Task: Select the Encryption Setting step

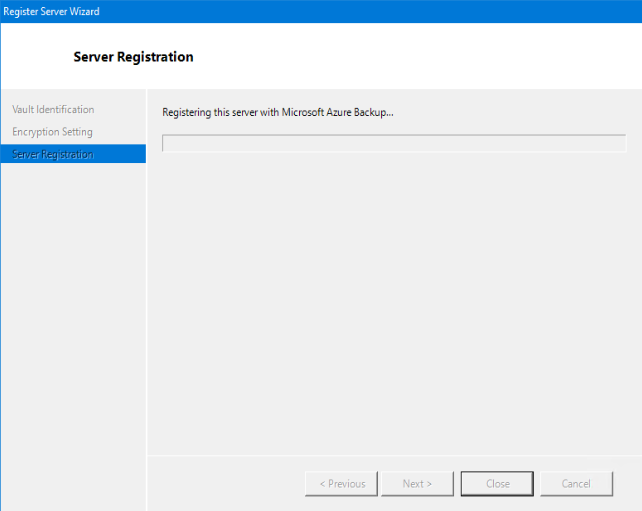Action: (52, 132)
